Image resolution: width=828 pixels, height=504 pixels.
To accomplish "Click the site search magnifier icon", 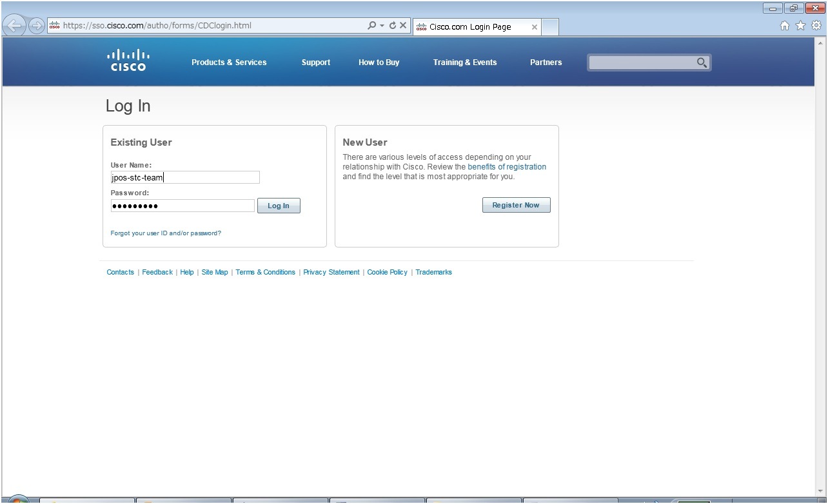I will (x=702, y=63).
